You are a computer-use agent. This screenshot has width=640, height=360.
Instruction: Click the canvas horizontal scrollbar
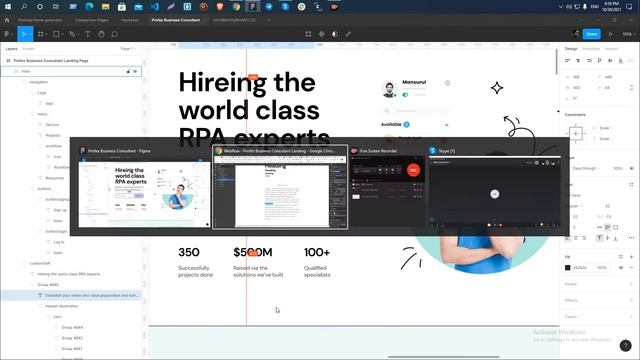pos(443,357)
